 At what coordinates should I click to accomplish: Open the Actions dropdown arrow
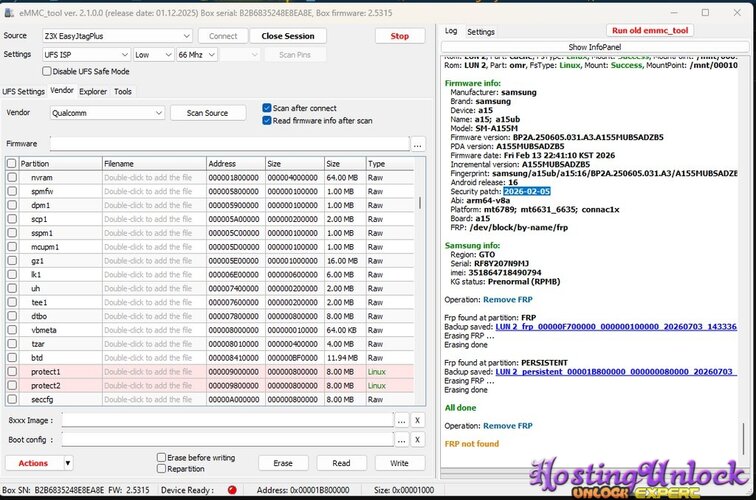point(68,463)
